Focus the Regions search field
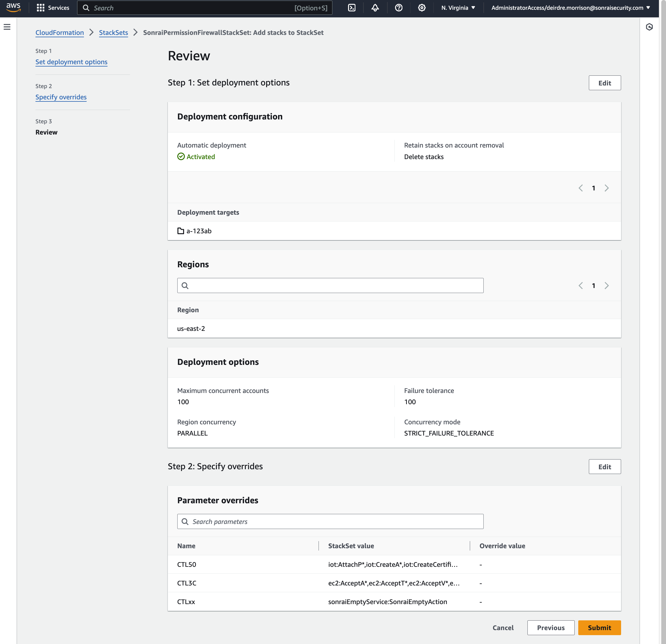The image size is (666, 644). point(330,286)
